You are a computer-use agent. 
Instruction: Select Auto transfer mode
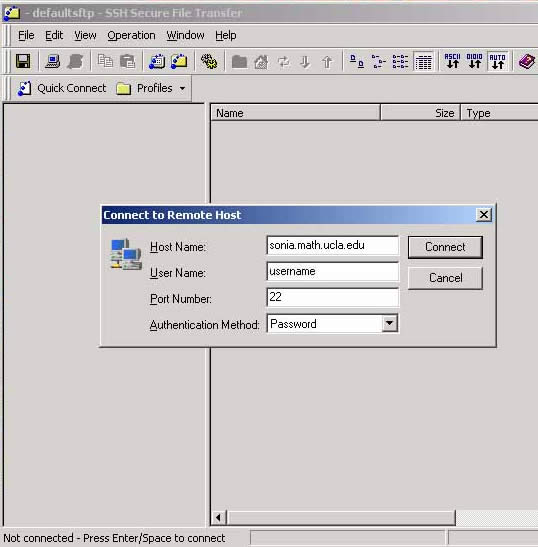[497, 61]
